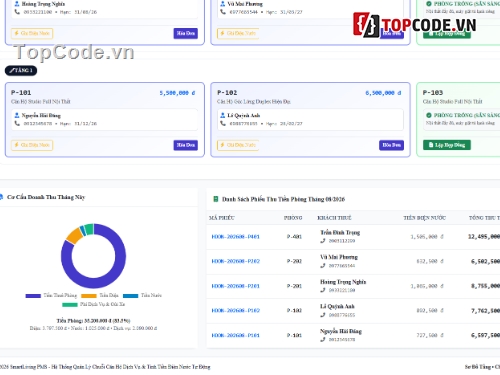
Task: Open invoice code link in Nguyễn Hải Đăng row
Action: pos(236,335)
